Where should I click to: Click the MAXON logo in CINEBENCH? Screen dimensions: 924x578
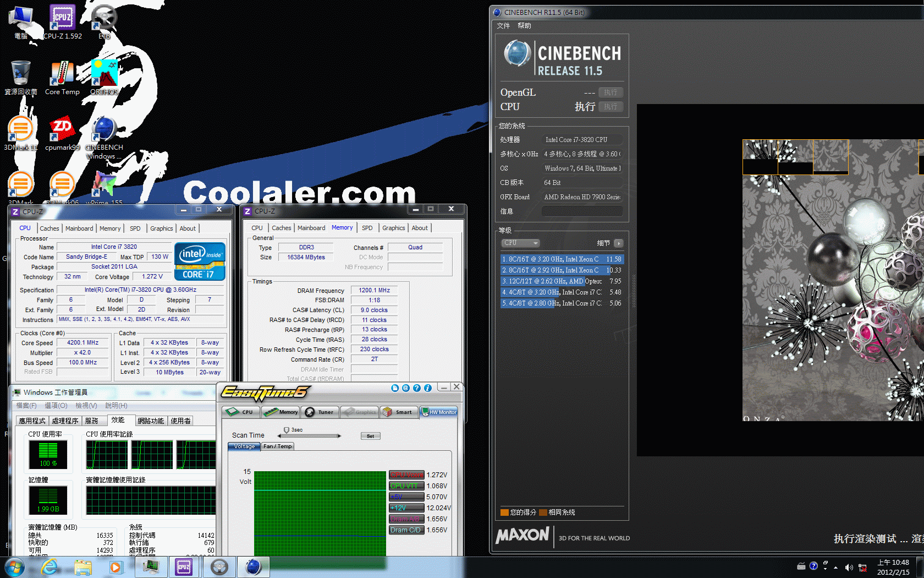pos(522,535)
